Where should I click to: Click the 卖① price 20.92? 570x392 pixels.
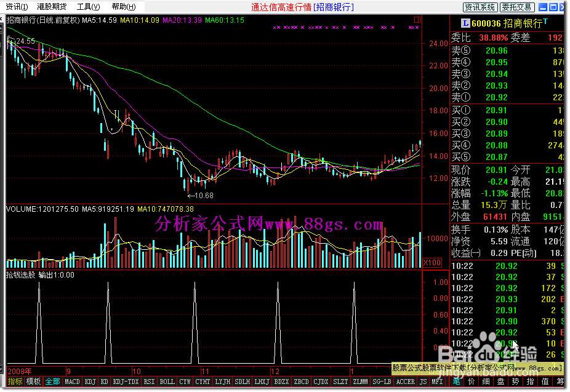pyautogui.click(x=497, y=97)
